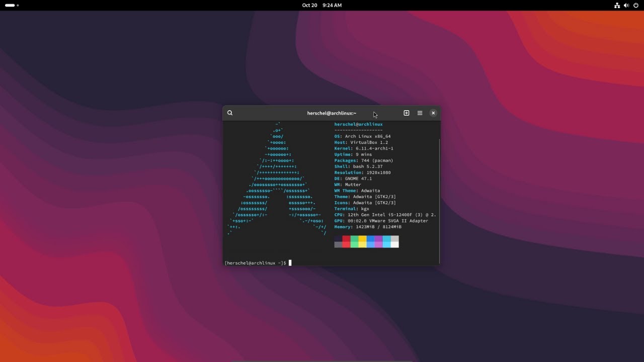Click the 'GPU: 00:02.0 VMware SVGA II Adapter' line
644x362 pixels.
click(381, 221)
